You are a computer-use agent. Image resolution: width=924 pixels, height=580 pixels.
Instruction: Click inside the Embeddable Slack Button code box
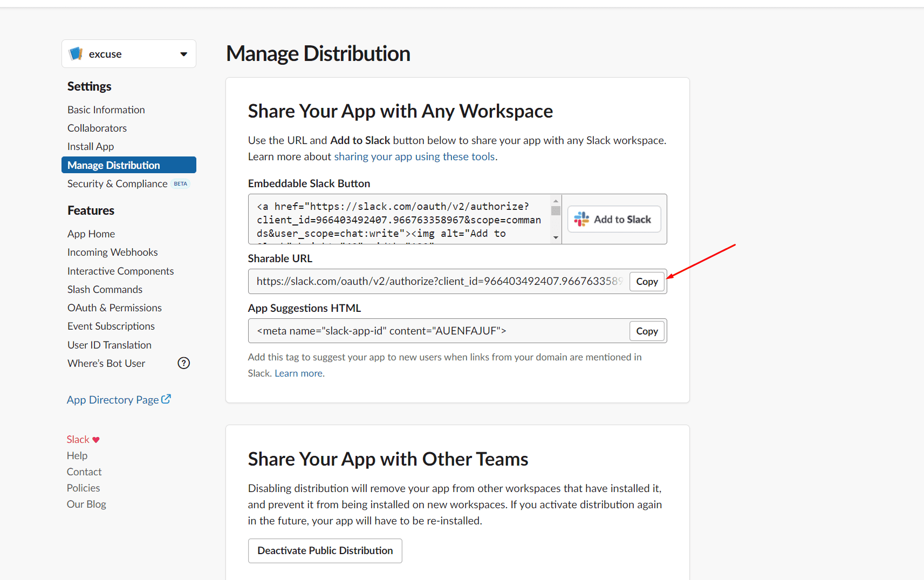click(x=399, y=219)
